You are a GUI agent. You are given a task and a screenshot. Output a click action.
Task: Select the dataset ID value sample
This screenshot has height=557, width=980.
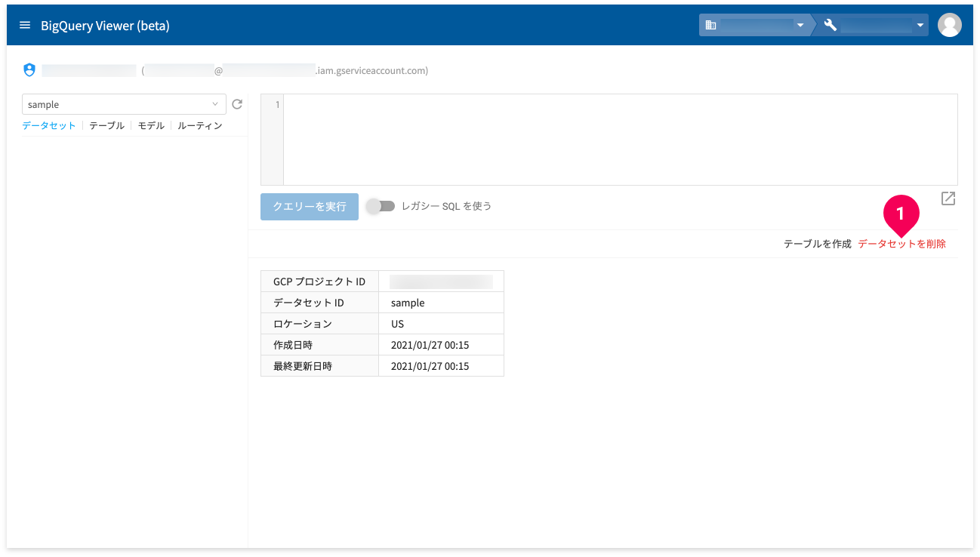[408, 303]
